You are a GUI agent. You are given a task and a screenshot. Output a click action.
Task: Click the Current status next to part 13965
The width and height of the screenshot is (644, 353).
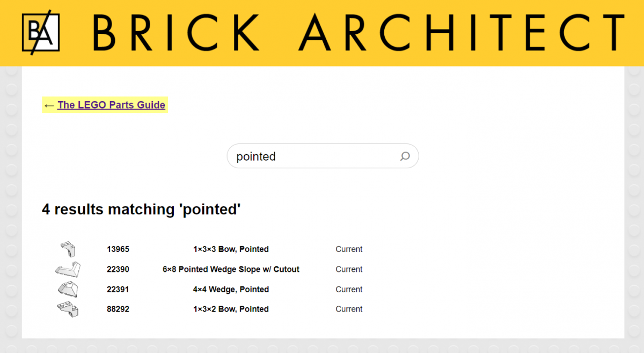click(349, 249)
